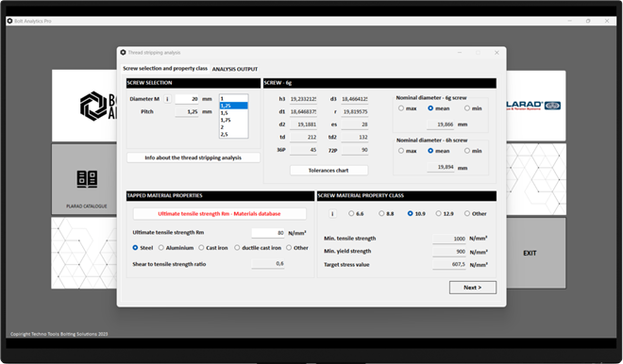Pick pitch 2,5 from the list
Image resolution: width=623 pixels, height=364 pixels.
click(234, 135)
